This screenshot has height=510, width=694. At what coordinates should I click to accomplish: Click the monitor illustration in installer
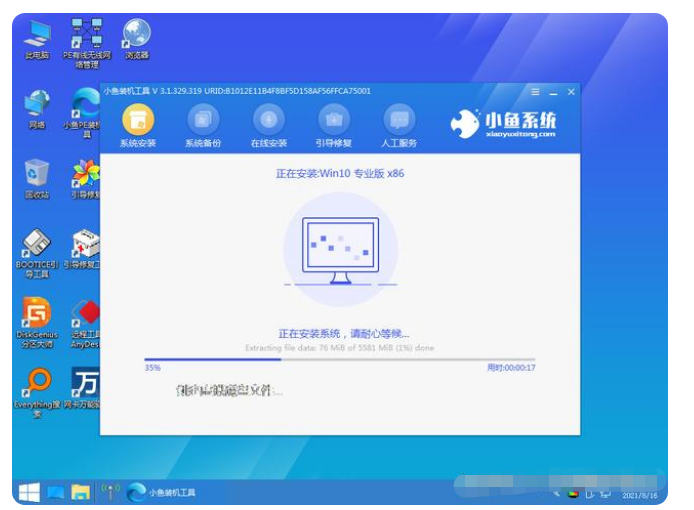[340, 250]
